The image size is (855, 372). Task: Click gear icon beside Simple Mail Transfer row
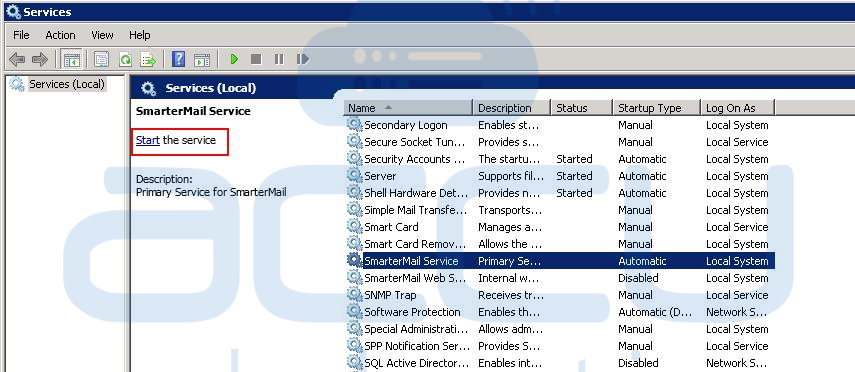pos(354,209)
